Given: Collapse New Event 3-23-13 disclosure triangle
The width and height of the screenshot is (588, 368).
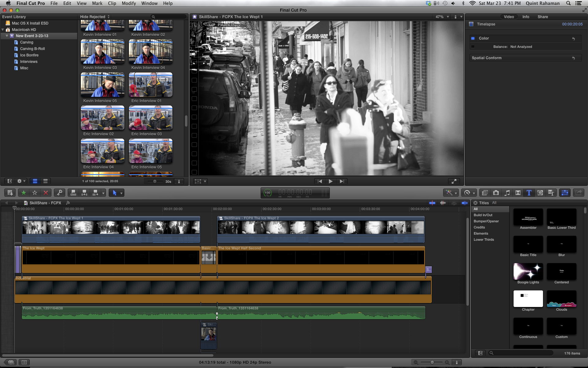Looking at the screenshot, I should 7,36.
